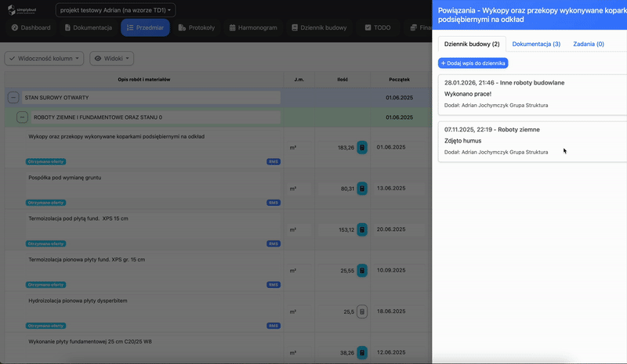Click the Pospółka pod wymianę gruntu text
The width and height of the screenshot is (627, 364).
[65, 178]
